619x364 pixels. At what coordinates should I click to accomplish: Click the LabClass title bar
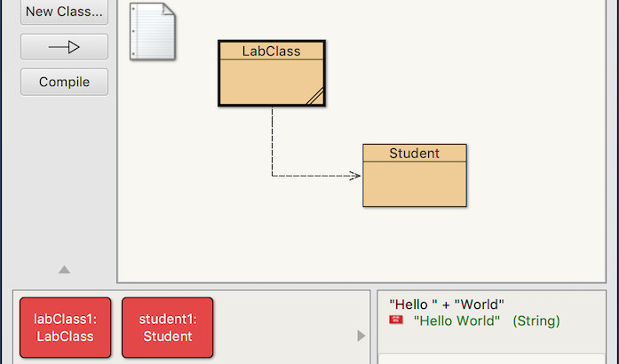tap(272, 51)
